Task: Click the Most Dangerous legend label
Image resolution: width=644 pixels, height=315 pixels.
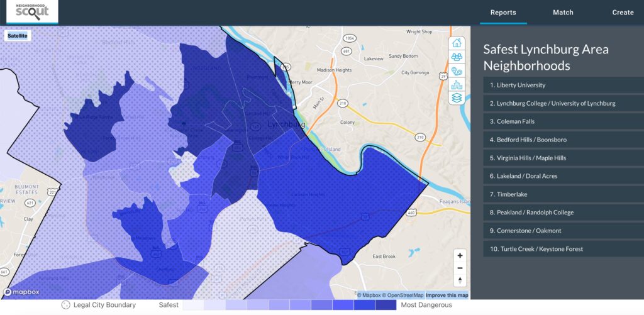Action: click(x=426, y=305)
